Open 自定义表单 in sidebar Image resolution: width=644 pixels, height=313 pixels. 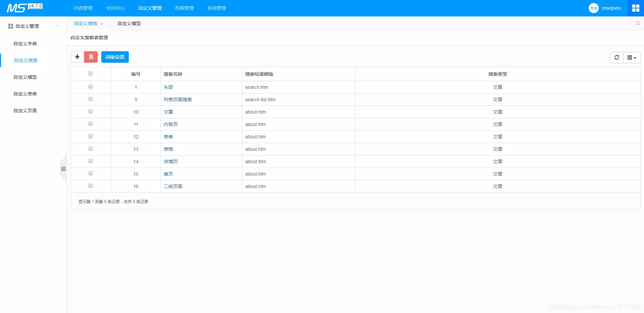pyautogui.click(x=25, y=94)
